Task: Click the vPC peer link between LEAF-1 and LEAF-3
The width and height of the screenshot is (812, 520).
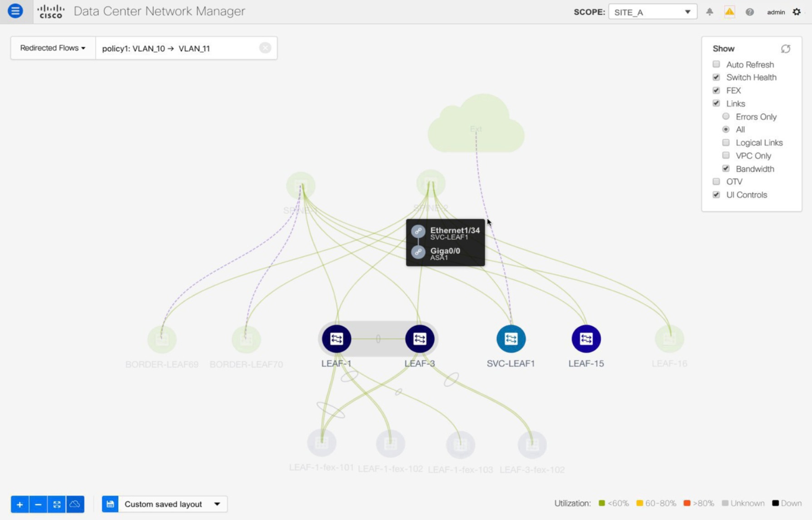Action: [378, 339]
